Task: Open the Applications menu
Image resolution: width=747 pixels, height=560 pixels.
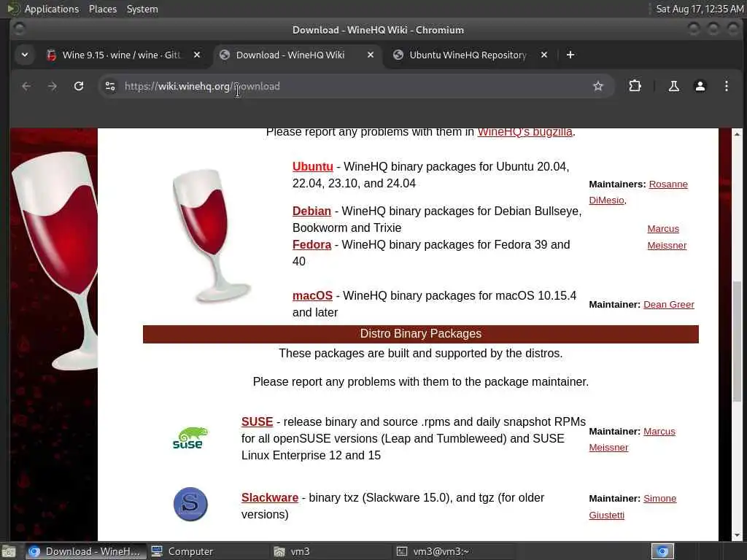Action: (x=52, y=9)
